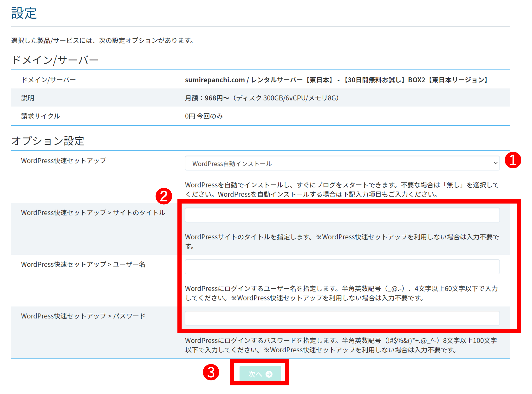Click the site title help text

click(342, 242)
